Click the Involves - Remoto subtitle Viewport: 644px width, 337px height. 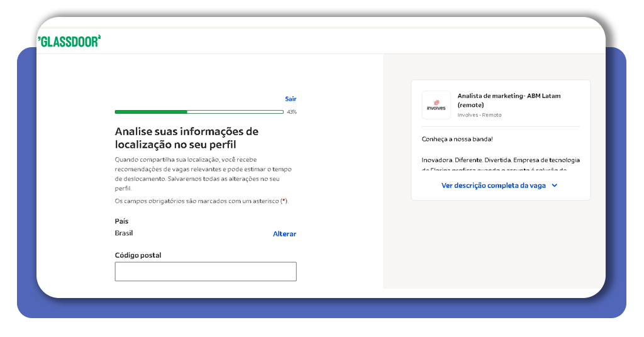(479, 115)
